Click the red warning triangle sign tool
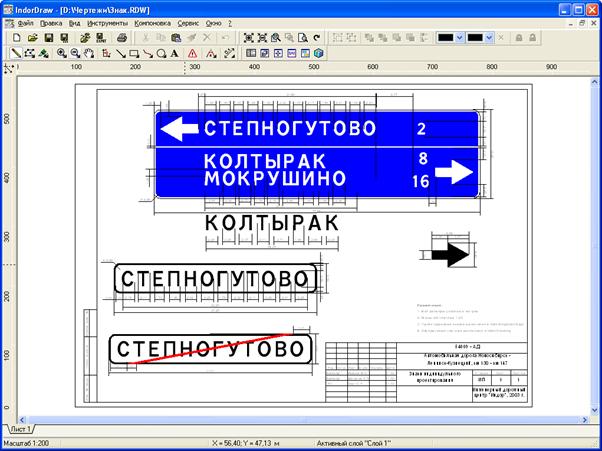602x451 pixels. [192, 53]
